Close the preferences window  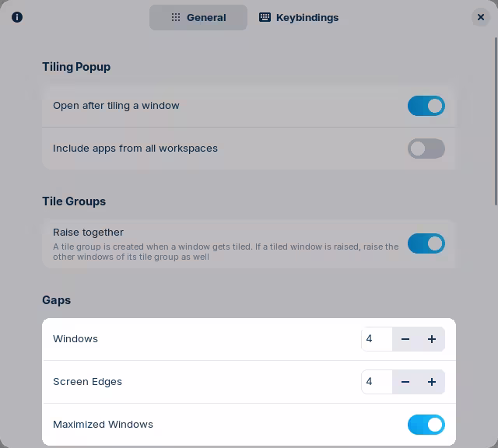(480, 17)
